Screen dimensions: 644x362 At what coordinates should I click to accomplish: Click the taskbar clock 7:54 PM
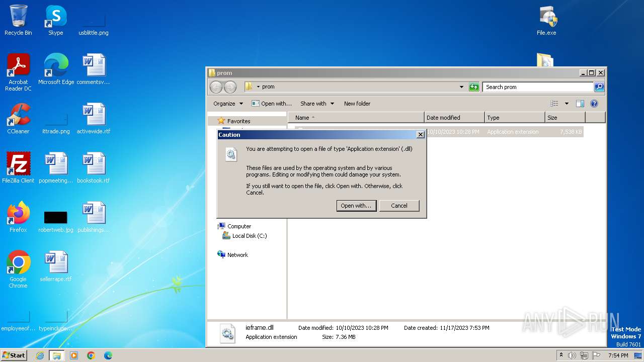pos(618,355)
